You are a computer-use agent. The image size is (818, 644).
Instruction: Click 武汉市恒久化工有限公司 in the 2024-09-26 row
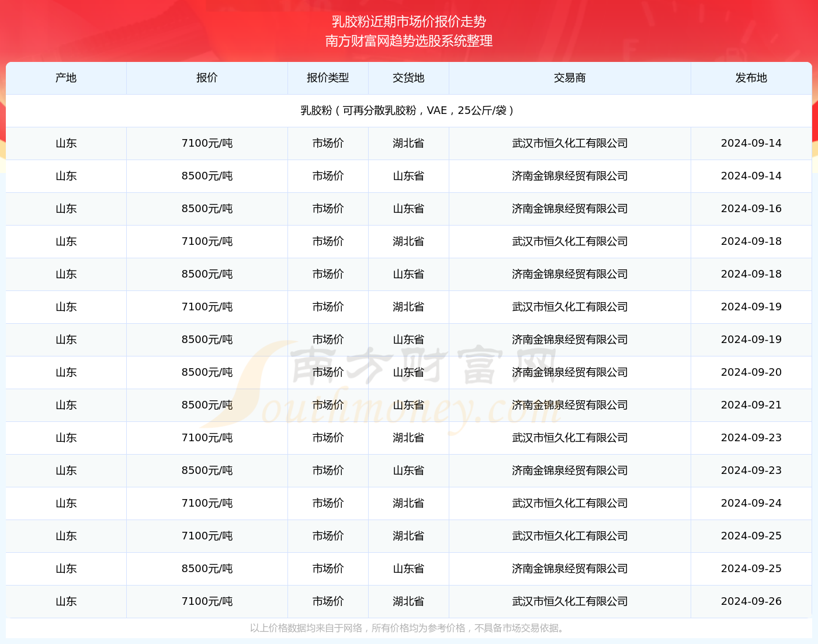570,601
